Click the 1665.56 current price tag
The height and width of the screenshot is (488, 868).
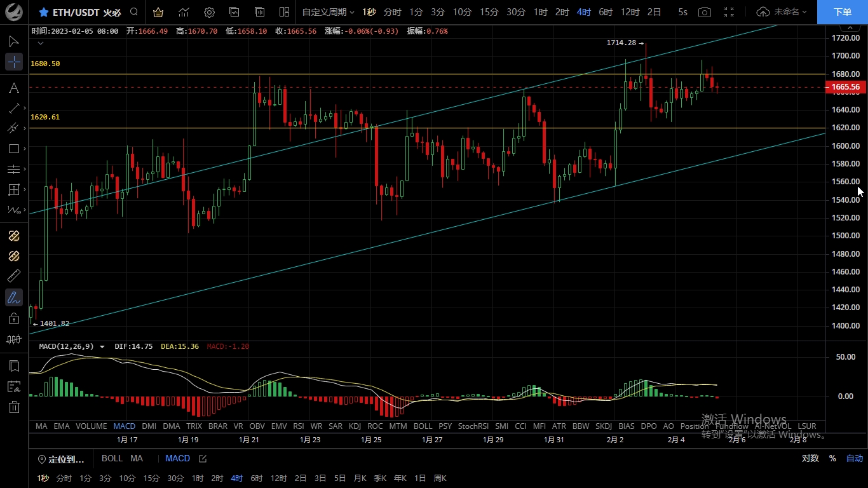(845, 87)
